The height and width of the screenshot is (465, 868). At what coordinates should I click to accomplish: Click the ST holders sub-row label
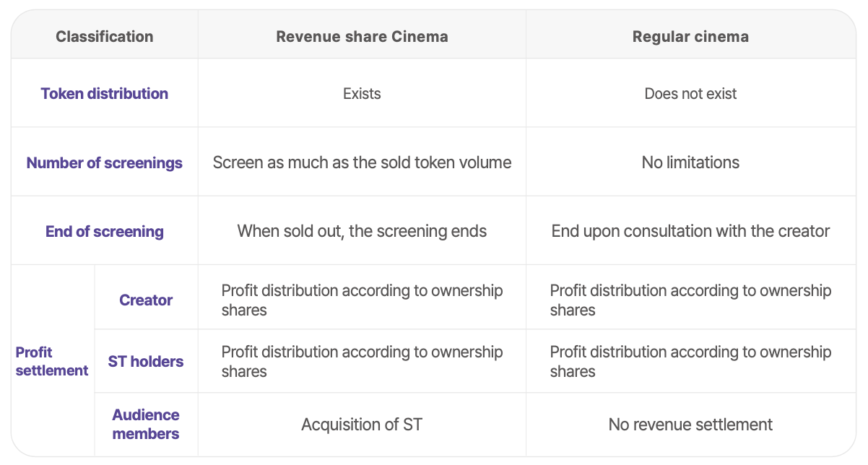[x=146, y=361]
